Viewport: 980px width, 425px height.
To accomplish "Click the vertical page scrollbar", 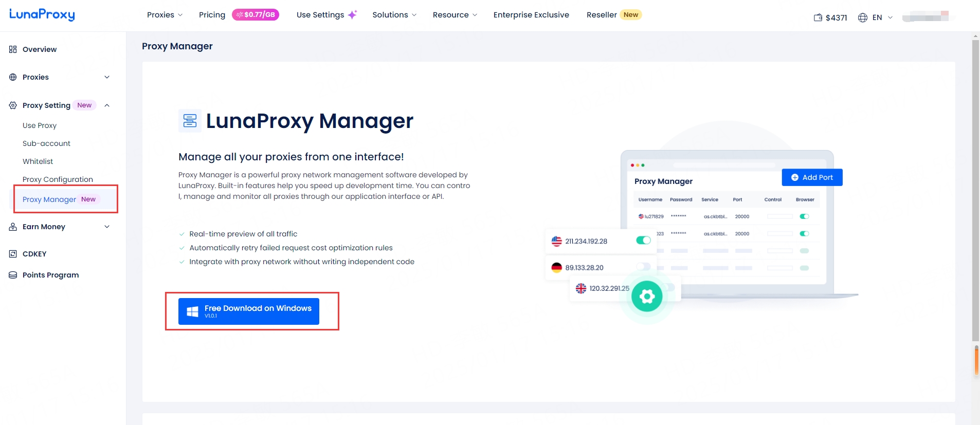I will click(975, 190).
